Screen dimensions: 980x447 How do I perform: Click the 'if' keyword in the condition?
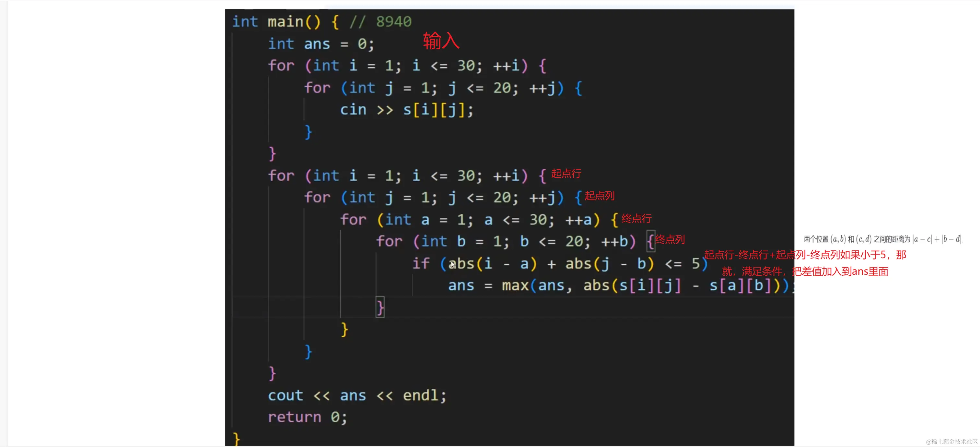click(x=421, y=263)
